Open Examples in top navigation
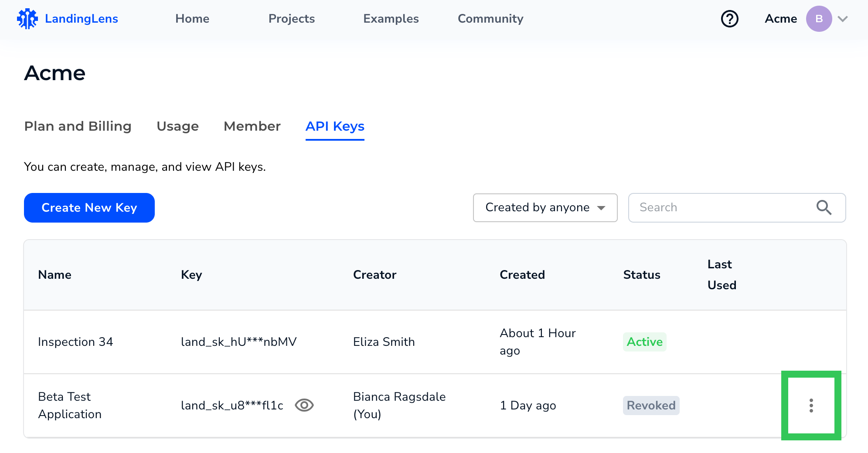Image resolution: width=868 pixels, height=453 pixels. pos(391,19)
